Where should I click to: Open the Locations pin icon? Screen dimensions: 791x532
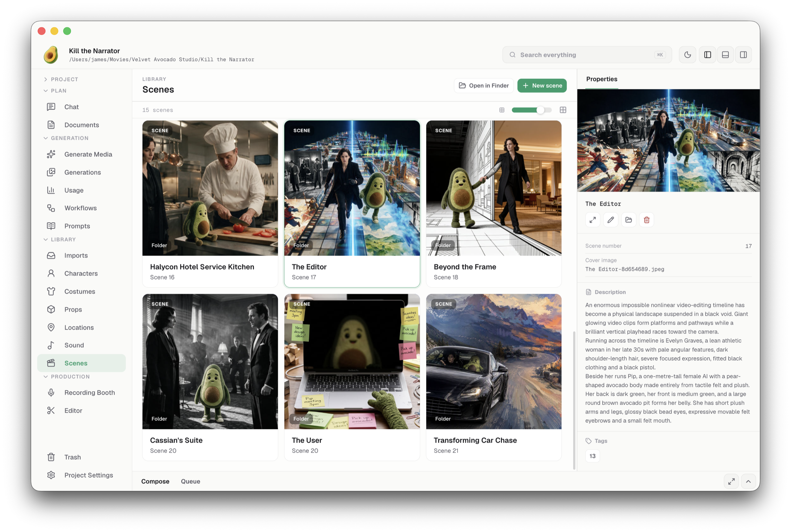[51, 327]
